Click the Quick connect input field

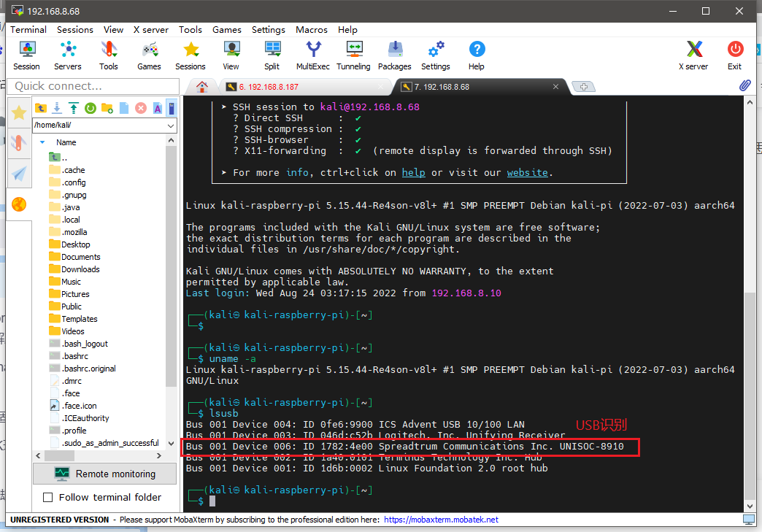coord(93,86)
